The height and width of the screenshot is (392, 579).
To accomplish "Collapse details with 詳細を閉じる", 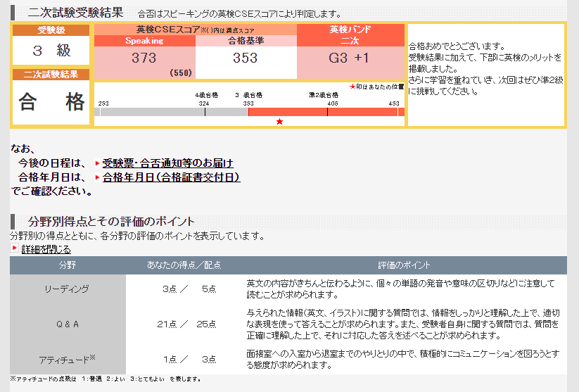I will [46, 249].
